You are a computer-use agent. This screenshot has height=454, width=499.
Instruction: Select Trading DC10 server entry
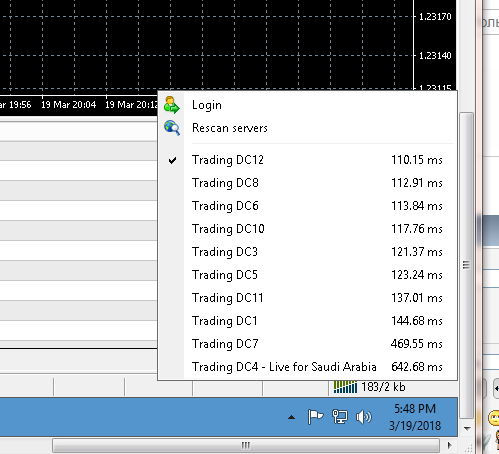click(x=307, y=229)
